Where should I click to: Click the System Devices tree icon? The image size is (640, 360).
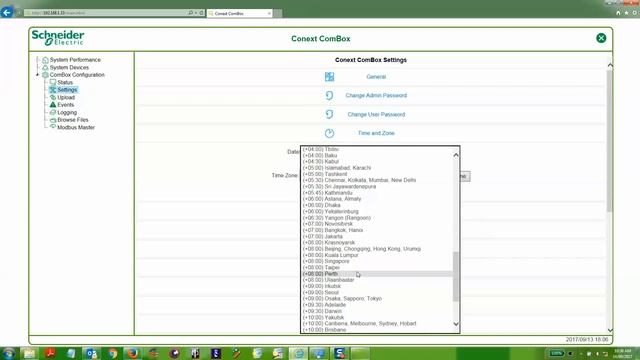click(45, 67)
